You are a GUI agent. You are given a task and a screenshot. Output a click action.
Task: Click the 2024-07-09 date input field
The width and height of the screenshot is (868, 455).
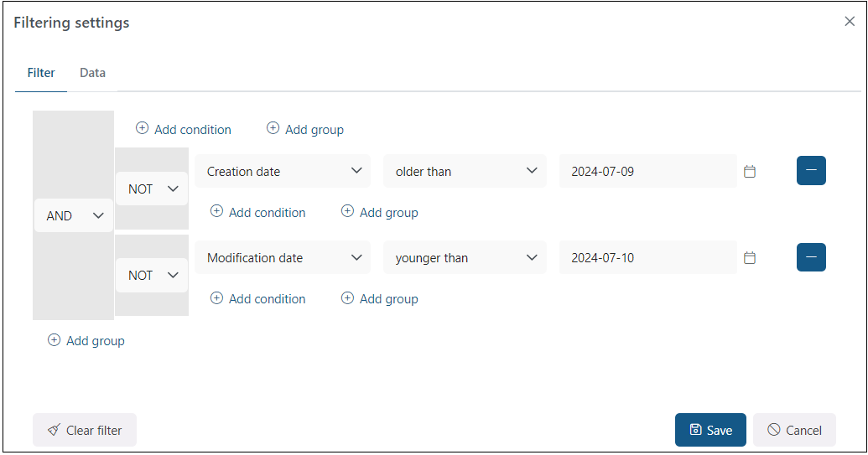click(647, 171)
